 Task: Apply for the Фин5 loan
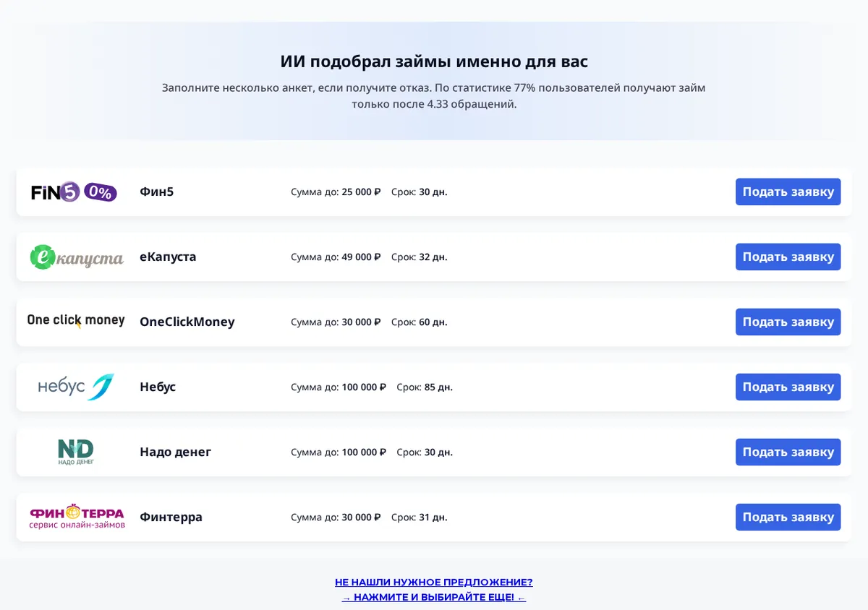click(788, 192)
